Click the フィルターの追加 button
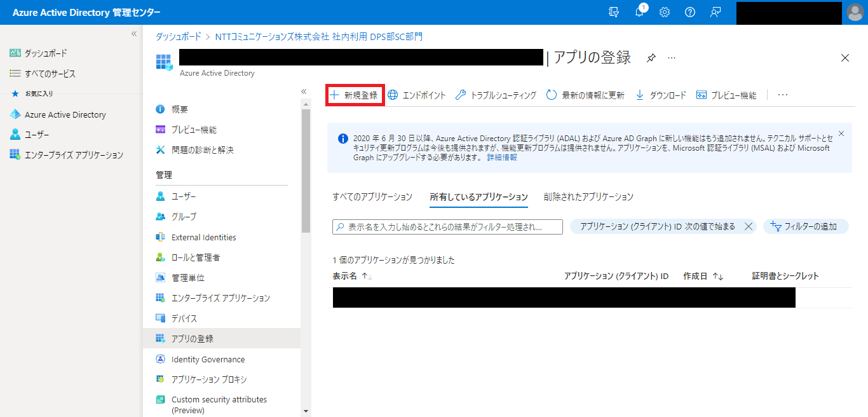Image resolution: width=868 pixels, height=417 pixels. 805,226
